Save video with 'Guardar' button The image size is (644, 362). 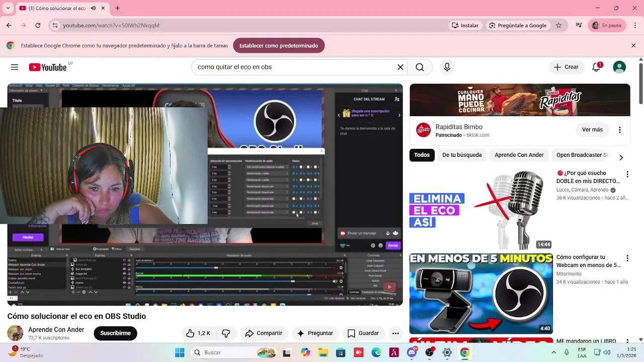coord(363,333)
